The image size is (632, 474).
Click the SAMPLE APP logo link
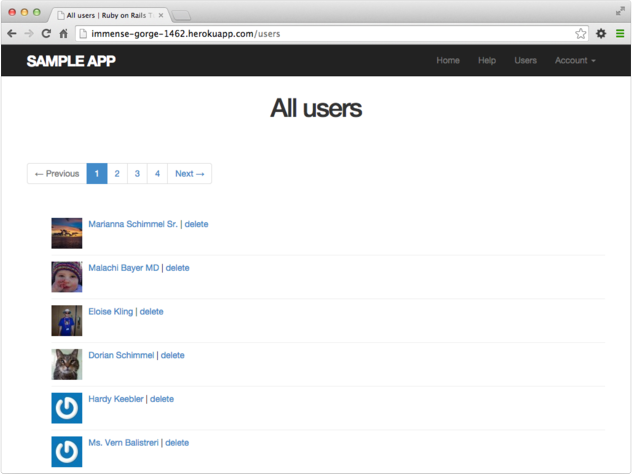[71, 60]
